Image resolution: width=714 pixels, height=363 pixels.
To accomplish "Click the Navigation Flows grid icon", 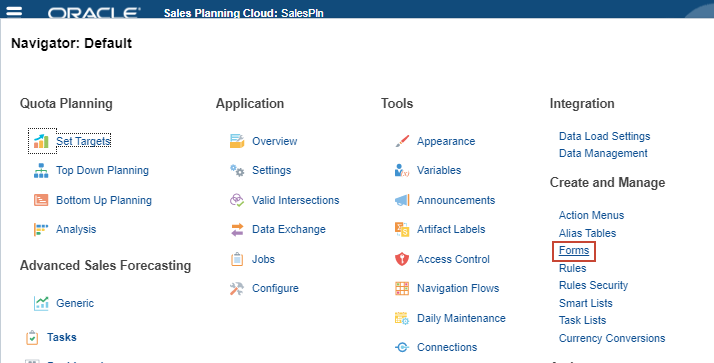I will coord(402,288).
